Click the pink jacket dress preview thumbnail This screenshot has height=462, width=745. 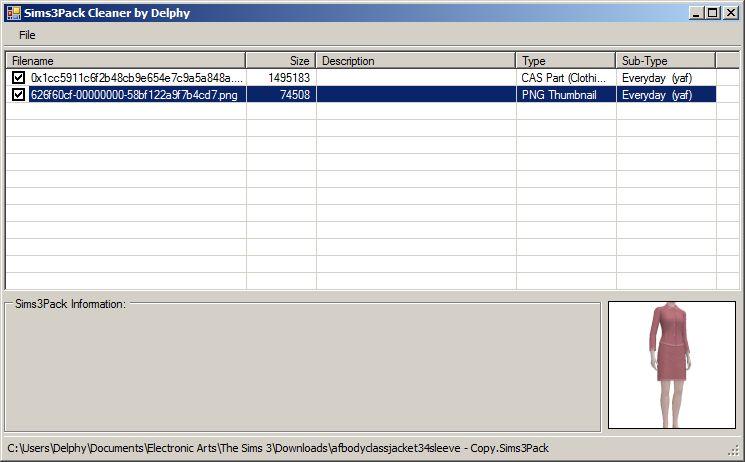672,365
